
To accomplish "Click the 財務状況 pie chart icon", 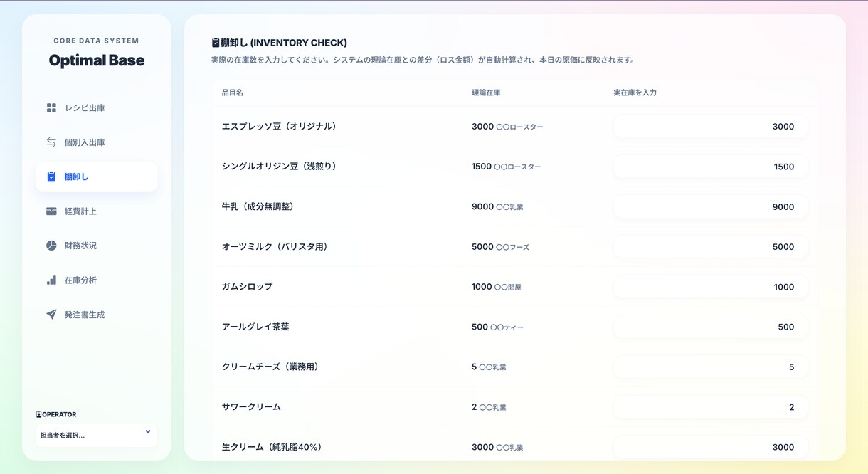I will pyautogui.click(x=51, y=246).
